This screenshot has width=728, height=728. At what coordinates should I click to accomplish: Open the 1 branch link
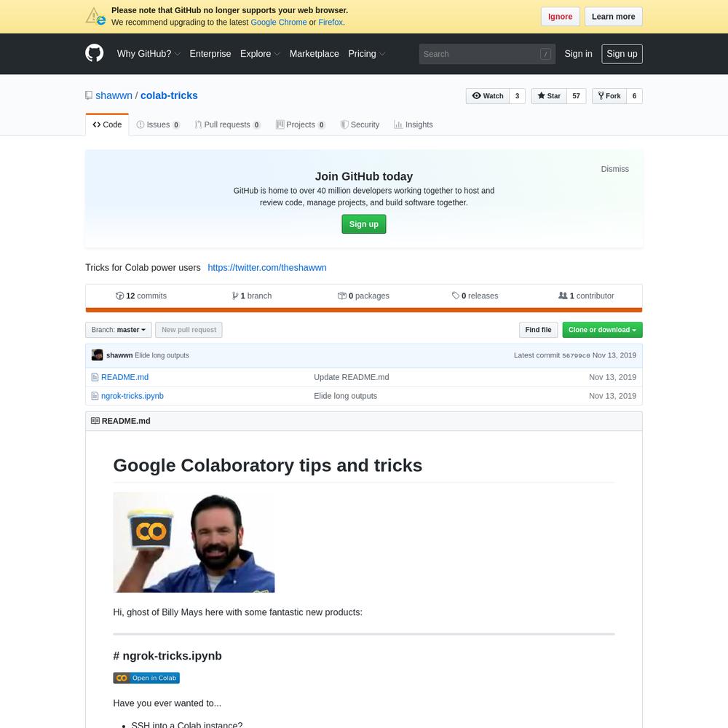coord(252,296)
